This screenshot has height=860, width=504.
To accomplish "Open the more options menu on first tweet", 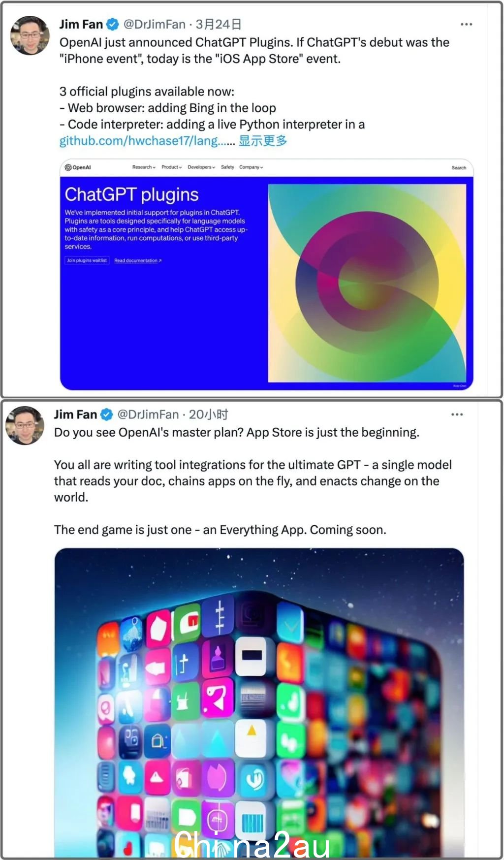I will point(466,24).
